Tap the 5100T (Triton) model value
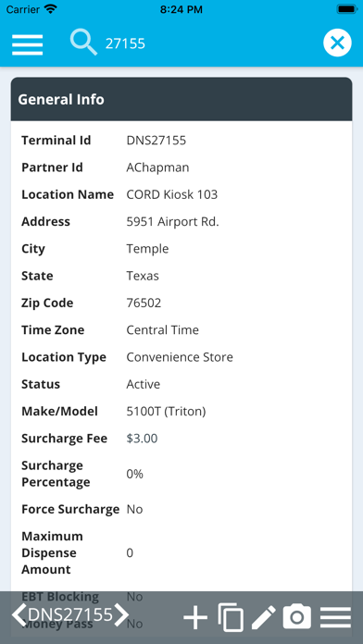The height and width of the screenshot is (644, 363). [x=166, y=412]
